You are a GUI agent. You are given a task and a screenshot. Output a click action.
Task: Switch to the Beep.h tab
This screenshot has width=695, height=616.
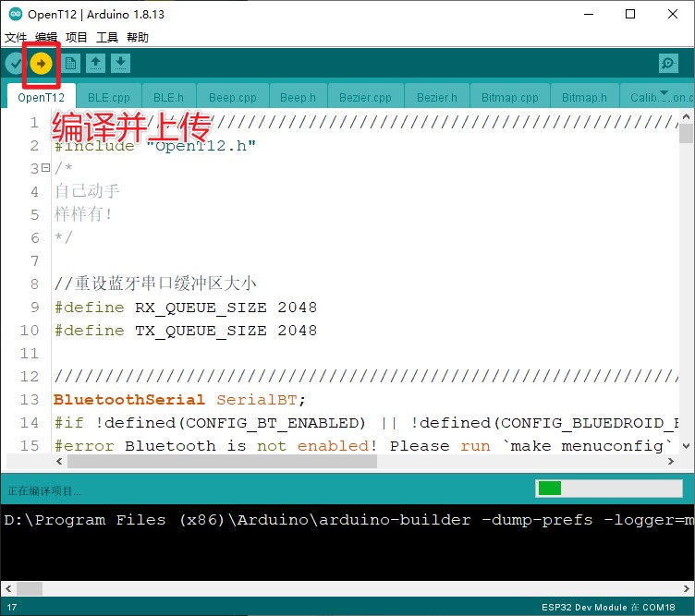click(x=298, y=97)
